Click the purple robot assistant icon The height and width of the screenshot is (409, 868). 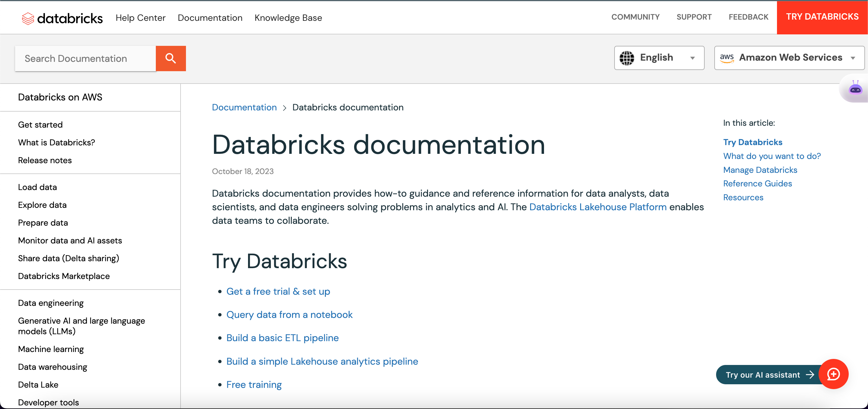855,88
